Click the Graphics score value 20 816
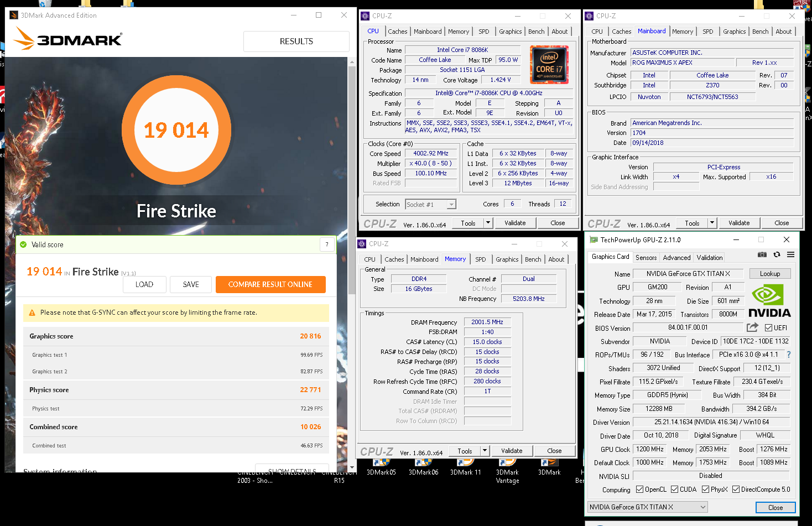This screenshot has height=526, width=812. (310, 336)
